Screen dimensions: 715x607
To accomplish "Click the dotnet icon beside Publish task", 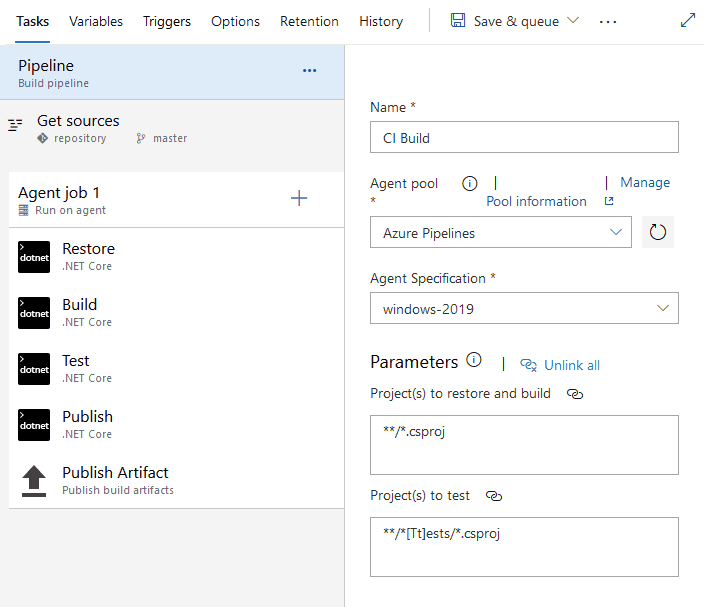I will [34, 425].
